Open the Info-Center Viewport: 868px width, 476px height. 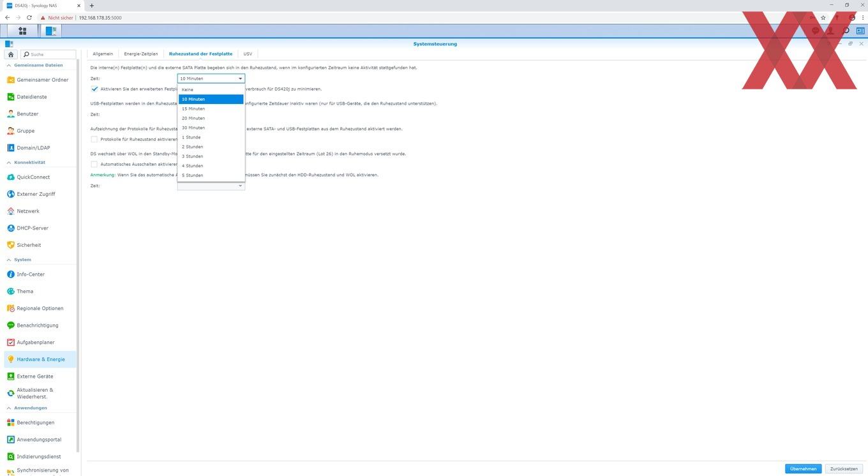tap(40, 274)
